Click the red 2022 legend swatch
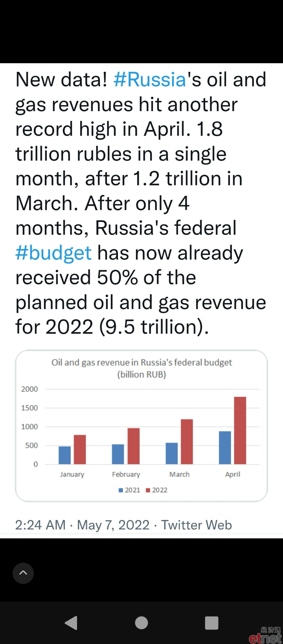283x644 pixels. (x=148, y=490)
